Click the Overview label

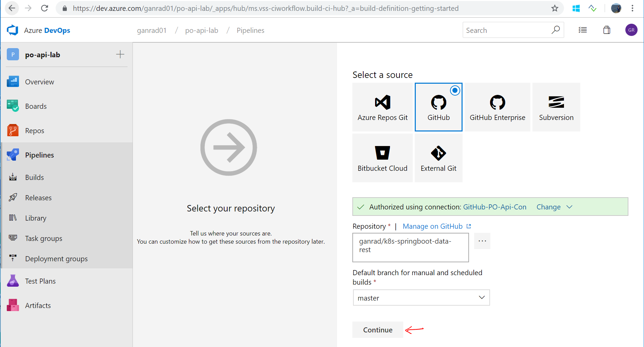[x=39, y=82]
